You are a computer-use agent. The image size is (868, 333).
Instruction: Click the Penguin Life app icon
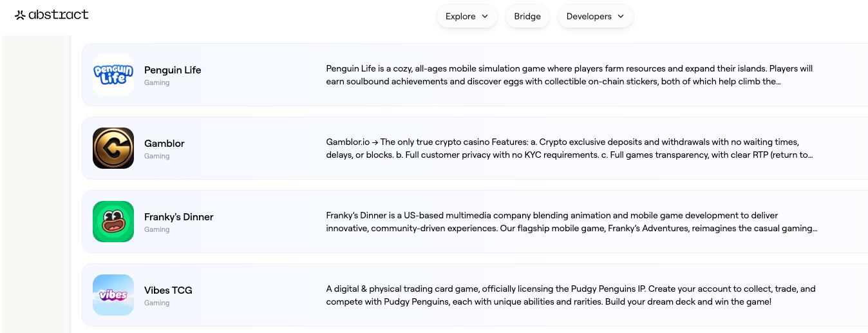pyautogui.click(x=113, y=75)
